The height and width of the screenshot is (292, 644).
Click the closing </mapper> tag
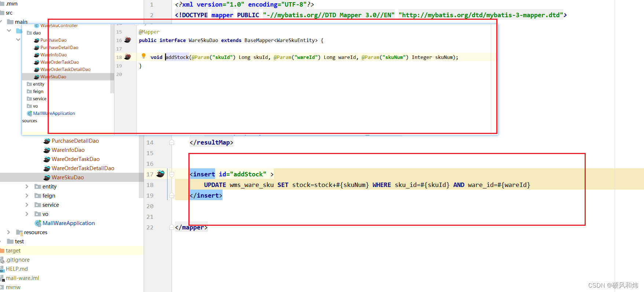(191, 228)
